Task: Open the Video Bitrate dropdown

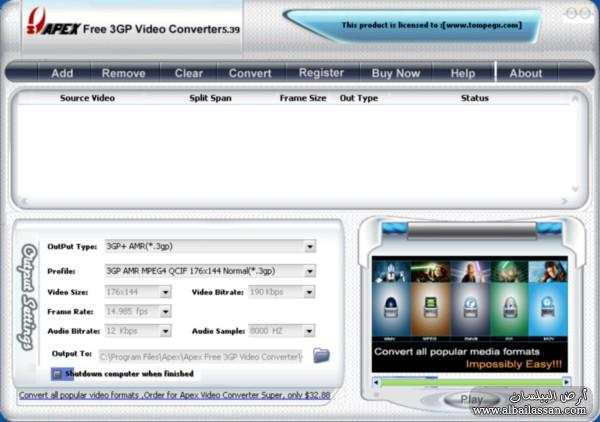Action: click(309, 292)
